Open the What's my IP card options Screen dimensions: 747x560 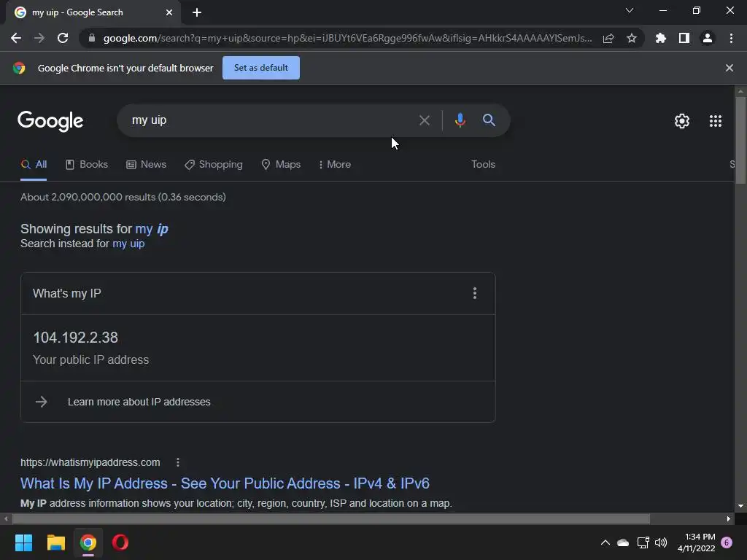474,293
